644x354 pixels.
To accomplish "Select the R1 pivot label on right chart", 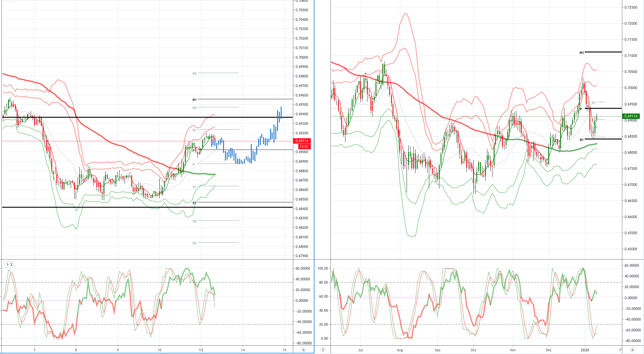I will (x=582, y=53).
